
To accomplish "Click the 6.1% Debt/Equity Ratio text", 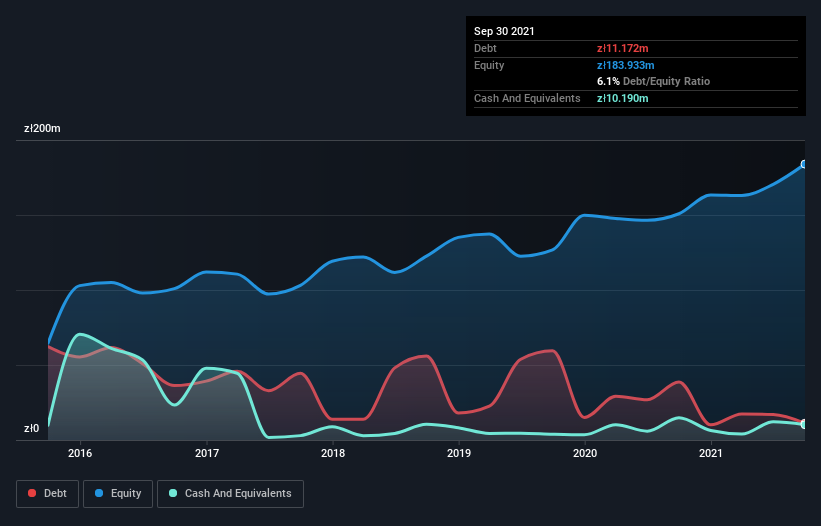I will tap(653, 82).
